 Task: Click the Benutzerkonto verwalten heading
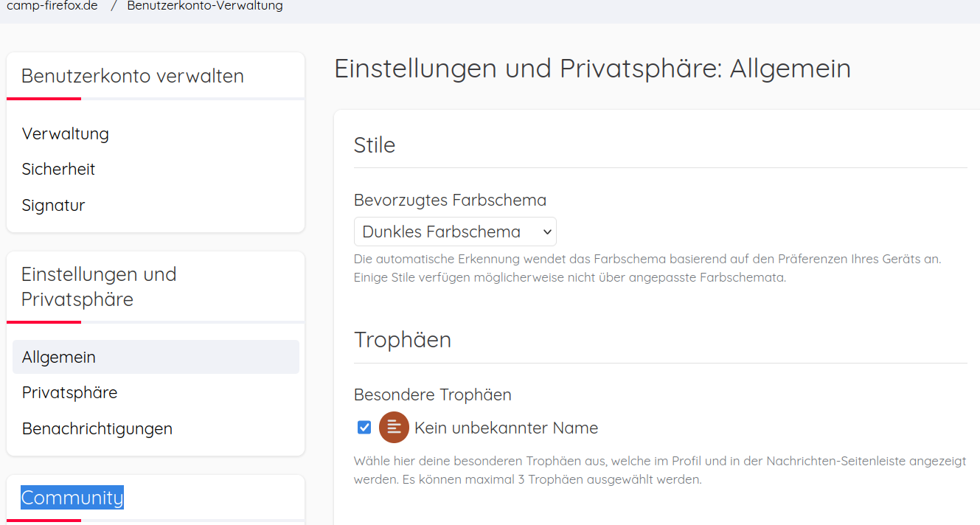click(x=133, y=76)
